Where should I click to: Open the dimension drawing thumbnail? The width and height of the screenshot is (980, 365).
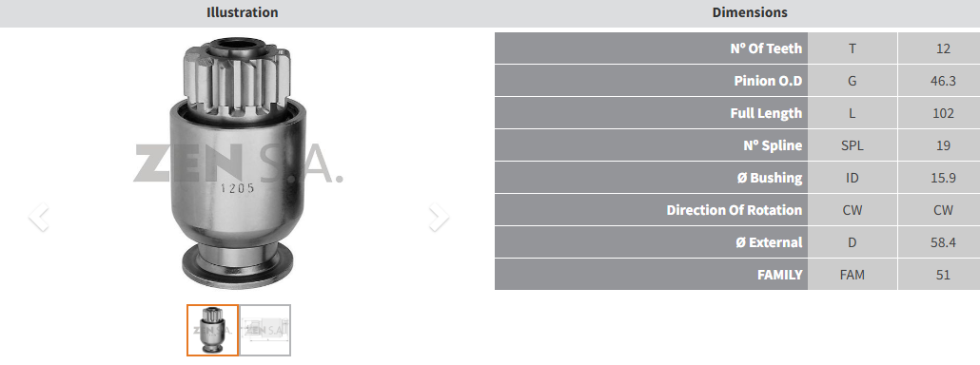(x=265, y=330)
